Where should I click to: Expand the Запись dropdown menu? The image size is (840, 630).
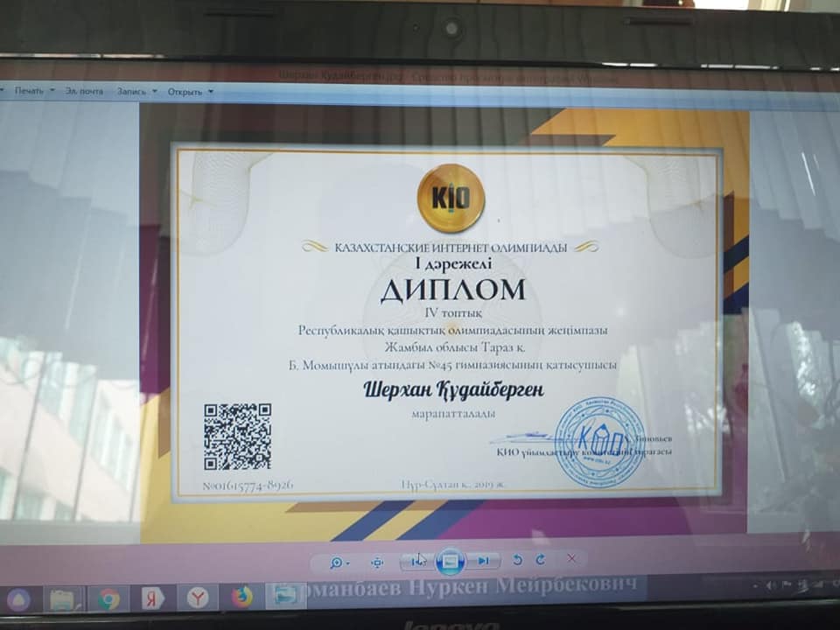coord(136,92)
